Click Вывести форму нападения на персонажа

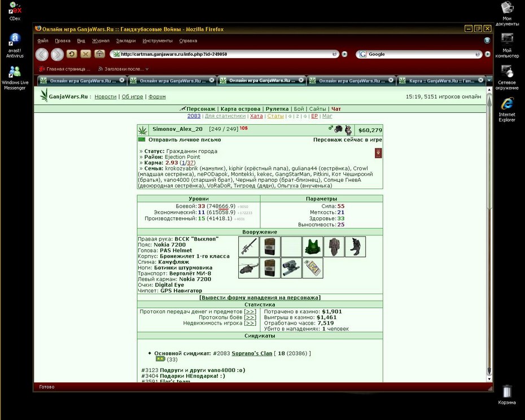pyautogui.click(x=260, y=297)
